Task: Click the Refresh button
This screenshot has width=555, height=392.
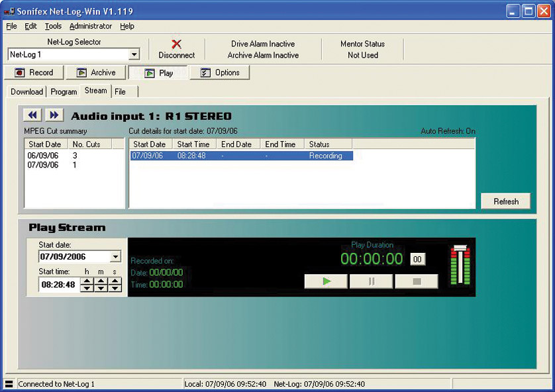Action: pos(505,201)
